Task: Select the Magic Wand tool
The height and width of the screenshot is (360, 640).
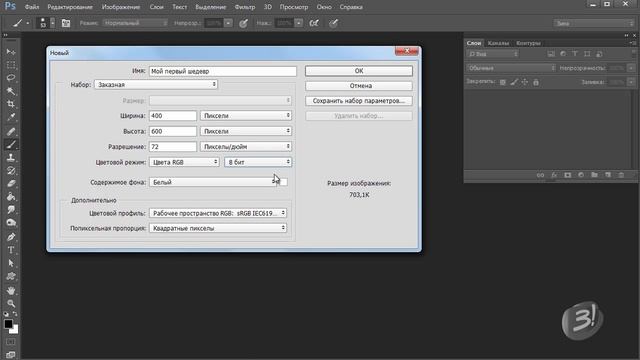Action: pos(11,91)
